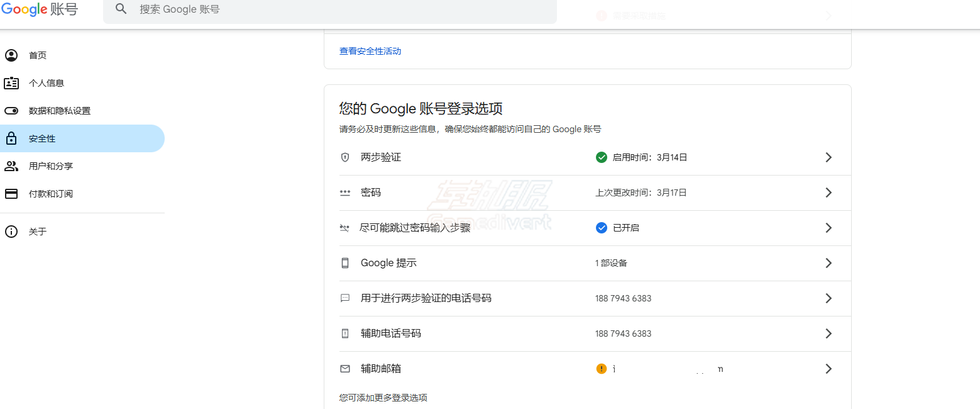Viewport: 980px width, 409px height.
Task: Open the 两步验证 label
Action: 381,157
